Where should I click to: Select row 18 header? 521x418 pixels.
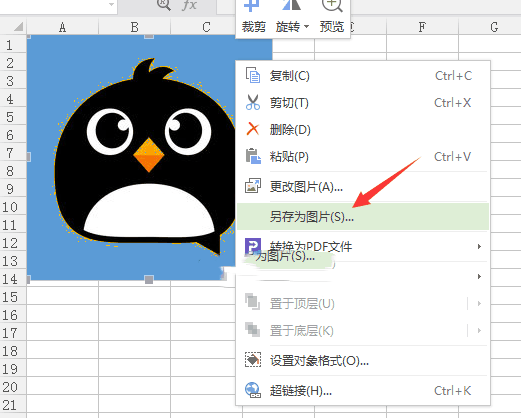pos(13,351)
